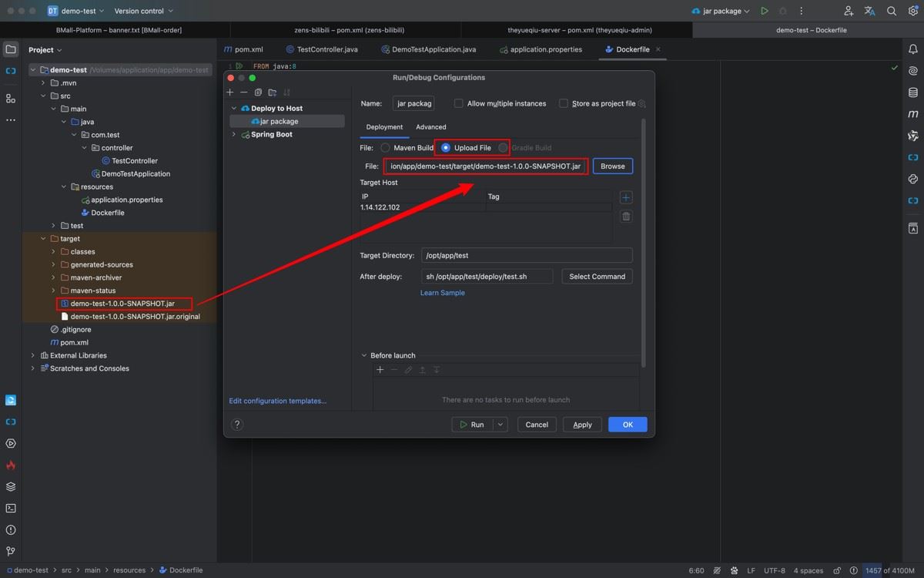Select the Maven Build radio button
Image resolution: width=924 pixels, height=578 pixels.
coord(385,148)
